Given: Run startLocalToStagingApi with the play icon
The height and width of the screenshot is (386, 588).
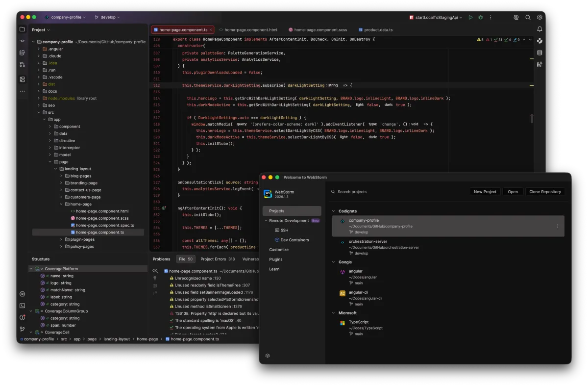Looking at the screenshot, I should click(470, 17).
